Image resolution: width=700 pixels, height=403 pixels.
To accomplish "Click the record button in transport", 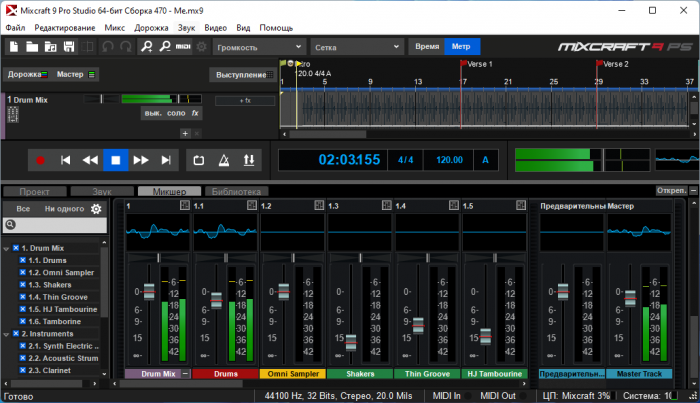I will point(40,160).
